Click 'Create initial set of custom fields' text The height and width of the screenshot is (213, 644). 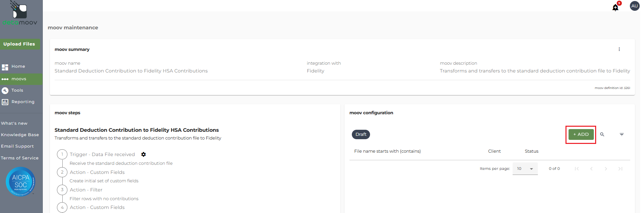(x=104, y=181)
